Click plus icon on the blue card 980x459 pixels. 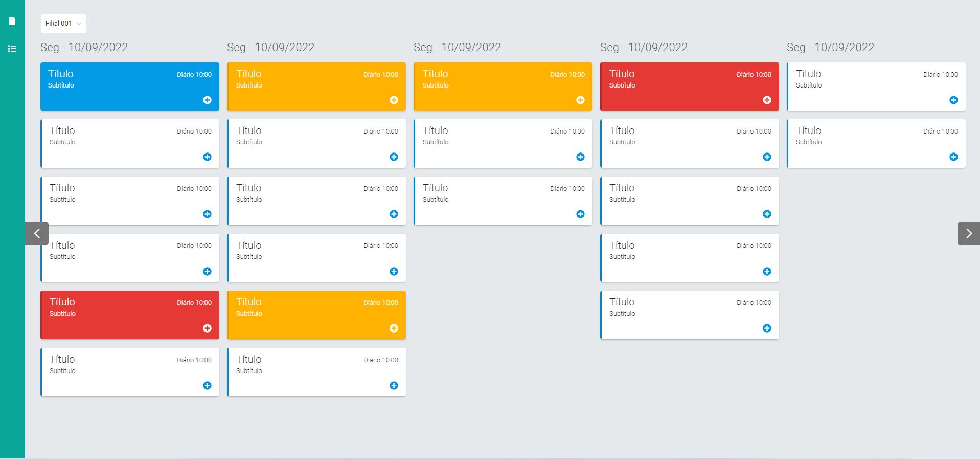[x=207, y=100]
